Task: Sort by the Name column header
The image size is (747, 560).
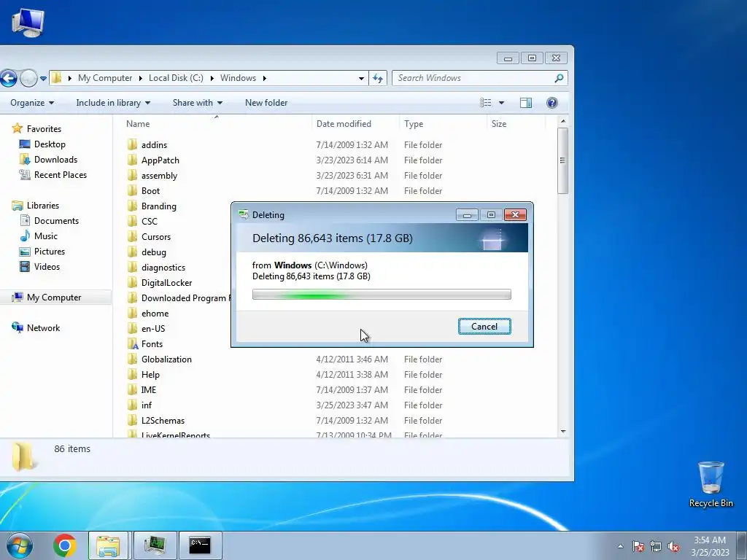Action: (138, 124)
